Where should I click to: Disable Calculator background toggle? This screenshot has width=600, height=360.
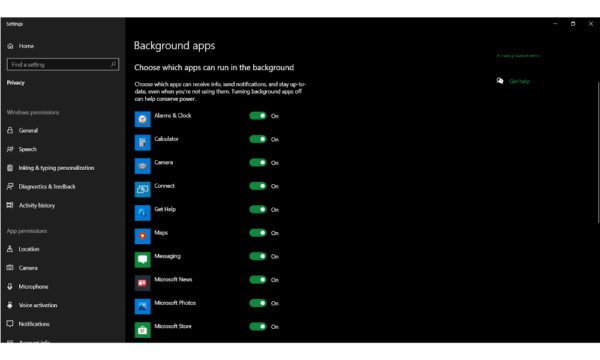point(258,139)
